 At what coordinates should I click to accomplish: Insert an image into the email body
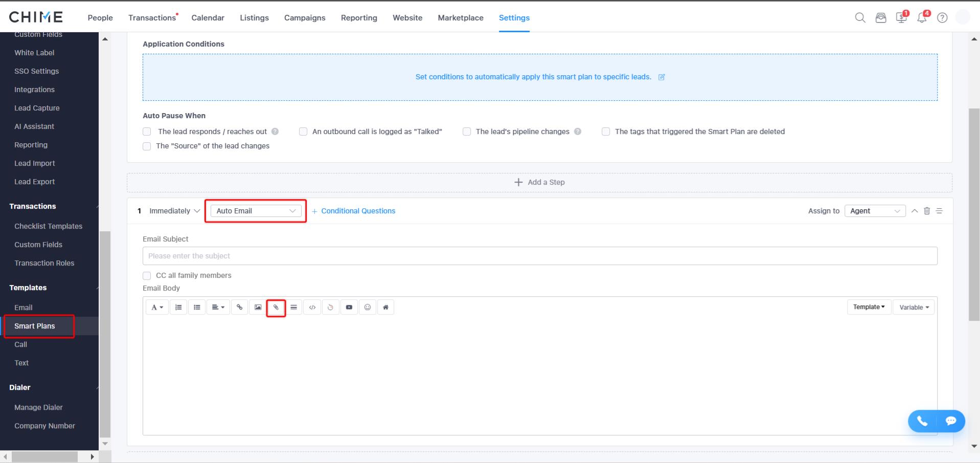[257, 307]
